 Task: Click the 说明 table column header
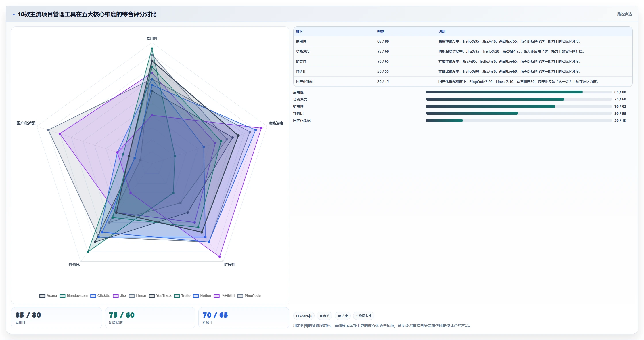442,32
